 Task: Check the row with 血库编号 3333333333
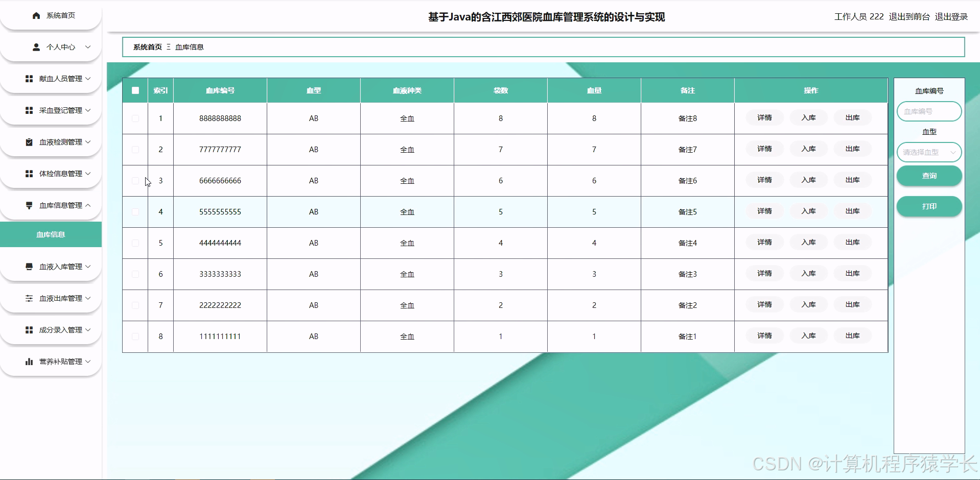pyautogui.click(x=135, y=274)
